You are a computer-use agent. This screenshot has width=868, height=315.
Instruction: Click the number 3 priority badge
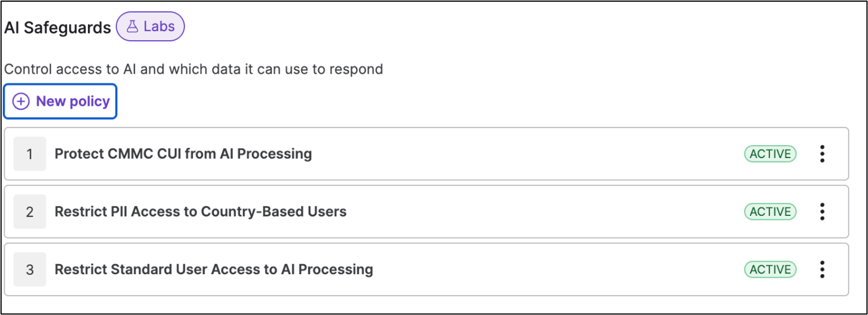[x=29, y=270]
